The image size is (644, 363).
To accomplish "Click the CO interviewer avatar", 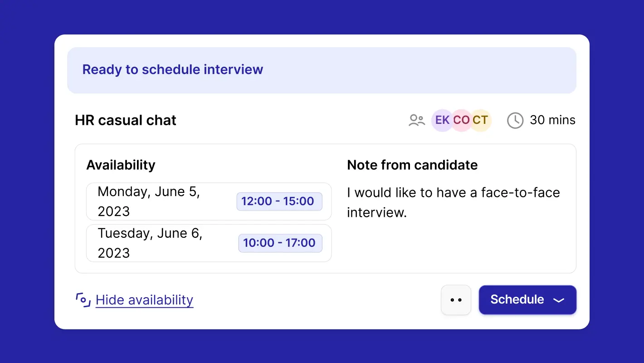I will [x=461, y=120].
